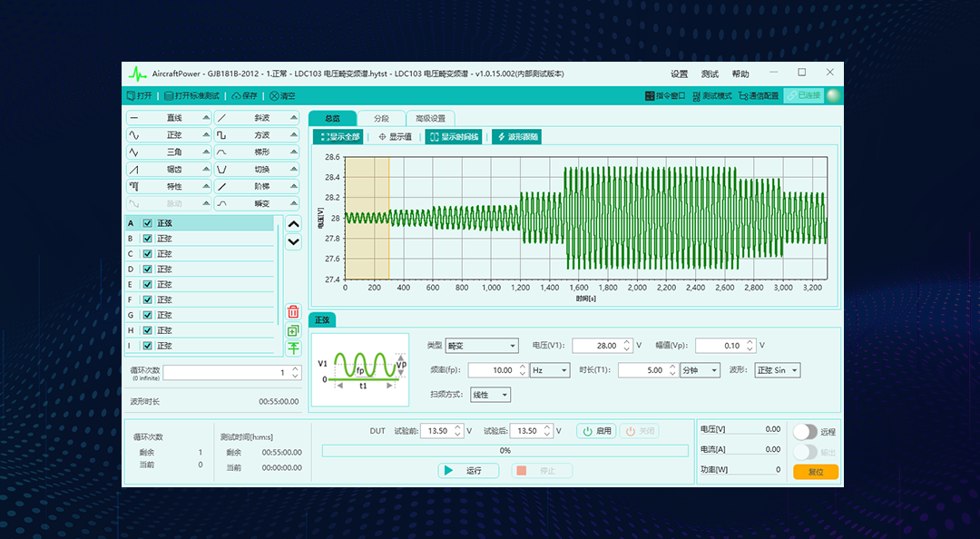Click the 0% test progress bar
The height and width of the screenshot is (539, 980).
(505, 451)
